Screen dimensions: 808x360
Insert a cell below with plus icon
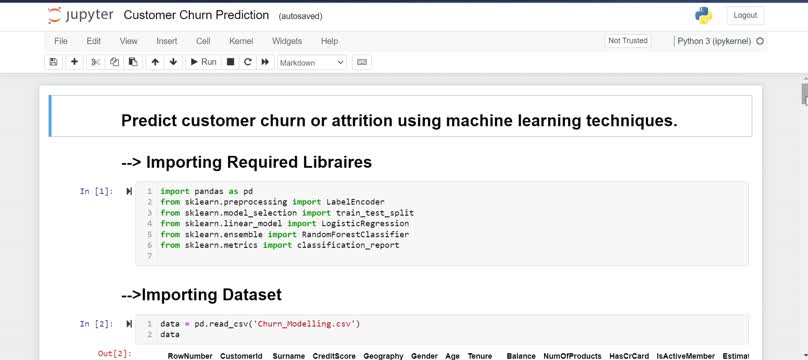74,62
